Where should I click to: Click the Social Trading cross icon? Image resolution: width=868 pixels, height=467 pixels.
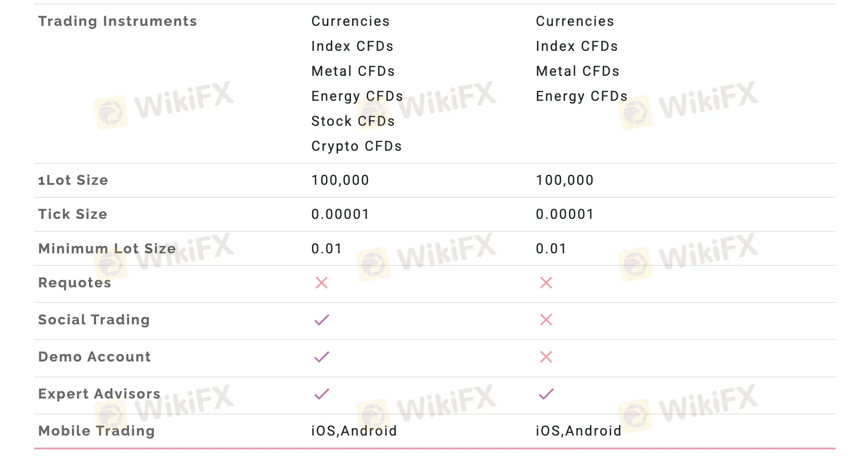click(546, 320)
